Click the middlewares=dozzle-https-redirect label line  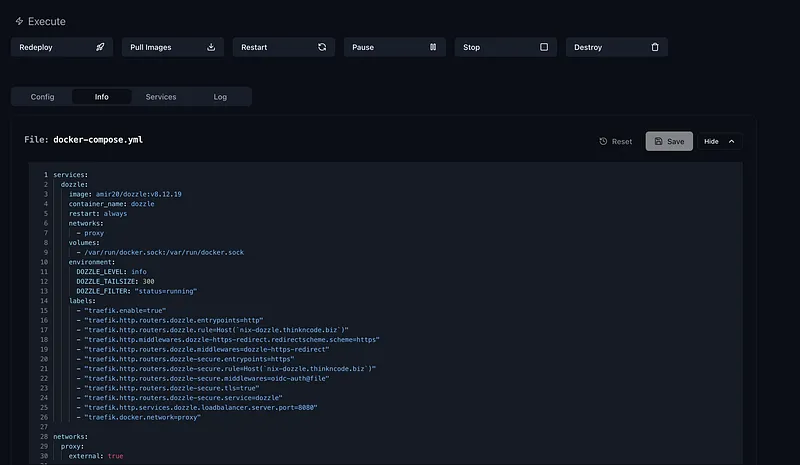203,349
